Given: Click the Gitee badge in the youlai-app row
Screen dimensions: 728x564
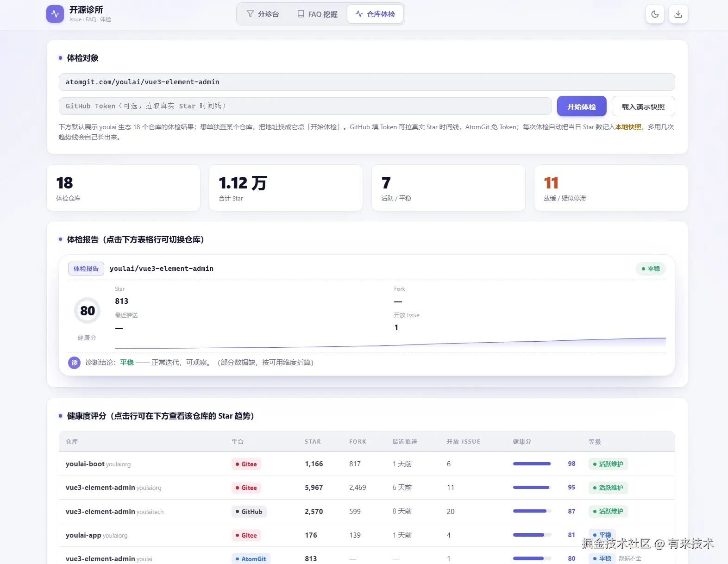Looking at the screenshot, I should click(x=246, y=535).
